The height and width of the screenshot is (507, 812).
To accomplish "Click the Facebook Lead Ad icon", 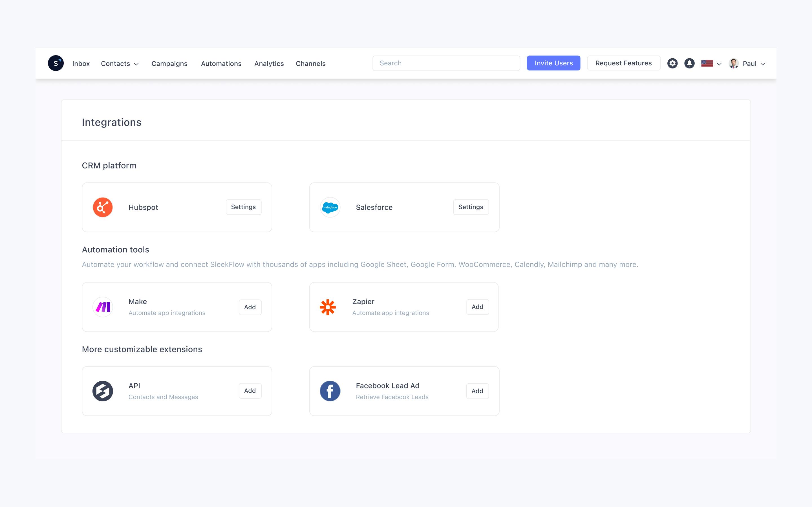I will [329, 390].
